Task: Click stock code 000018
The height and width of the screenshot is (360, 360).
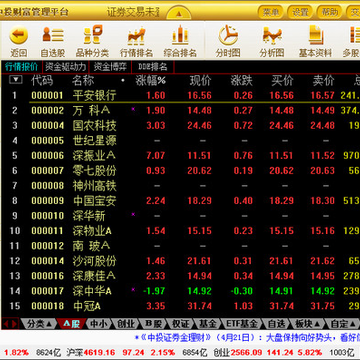Action: 47,306
